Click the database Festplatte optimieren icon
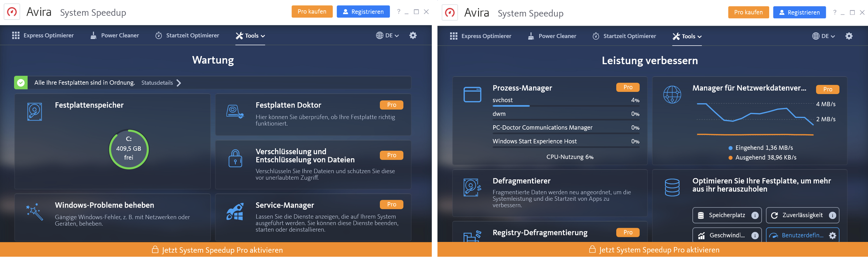 672,187
